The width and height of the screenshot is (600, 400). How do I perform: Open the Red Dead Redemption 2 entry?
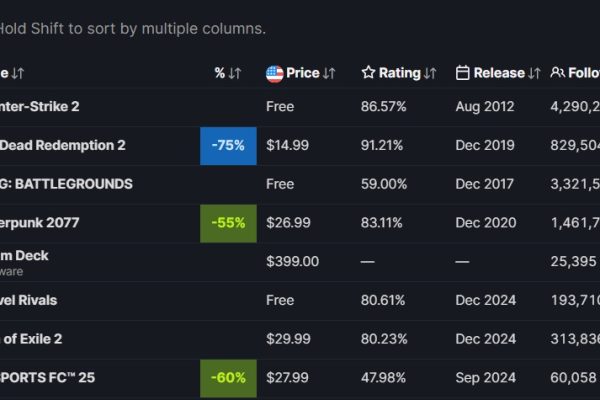click(x=62, y=145)
